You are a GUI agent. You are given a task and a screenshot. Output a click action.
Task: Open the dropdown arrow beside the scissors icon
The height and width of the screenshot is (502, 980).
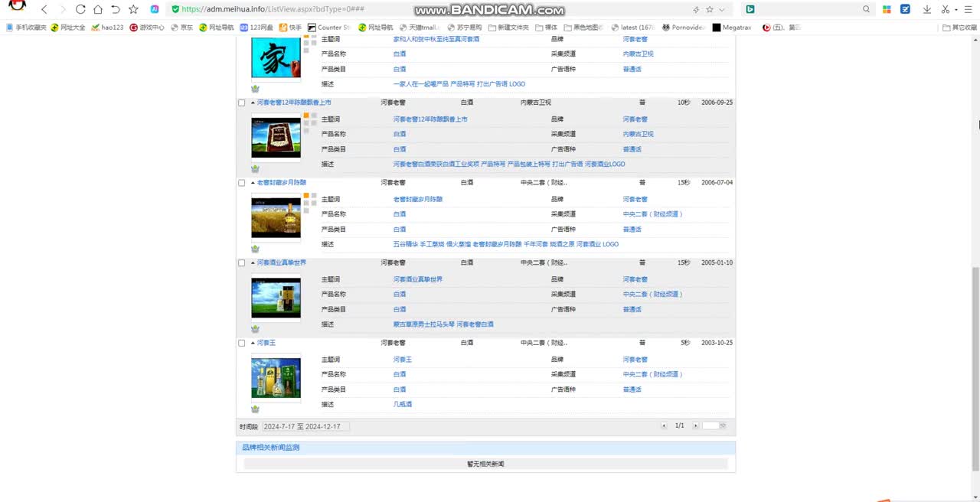tap(956, 10)
